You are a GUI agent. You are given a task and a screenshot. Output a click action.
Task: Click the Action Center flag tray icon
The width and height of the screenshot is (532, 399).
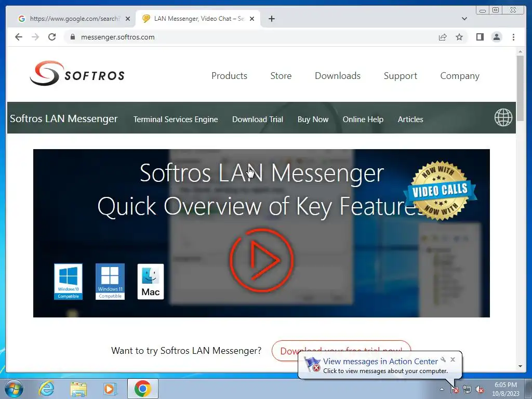pyautogui.click(x=454, y=389)
